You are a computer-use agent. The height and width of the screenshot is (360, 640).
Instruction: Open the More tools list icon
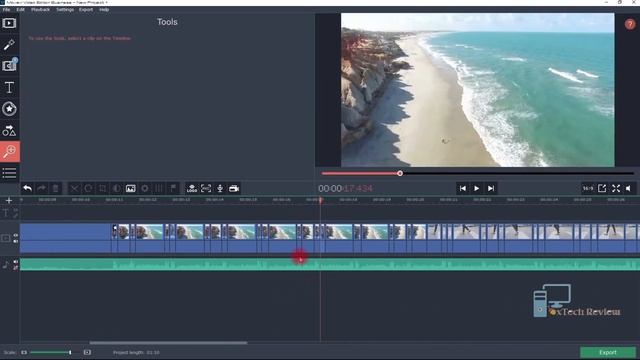click(x=9, y=173)
